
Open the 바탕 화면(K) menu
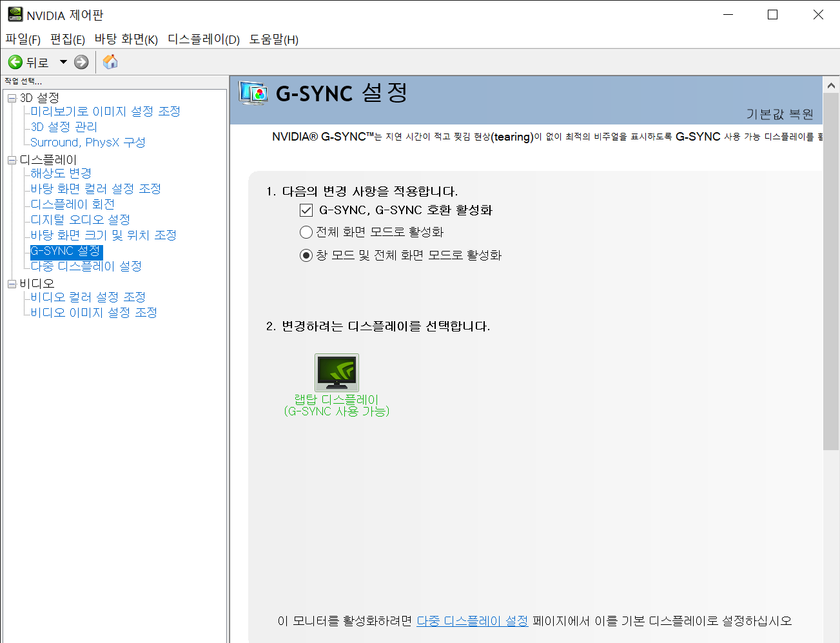[x=126, y=39]
